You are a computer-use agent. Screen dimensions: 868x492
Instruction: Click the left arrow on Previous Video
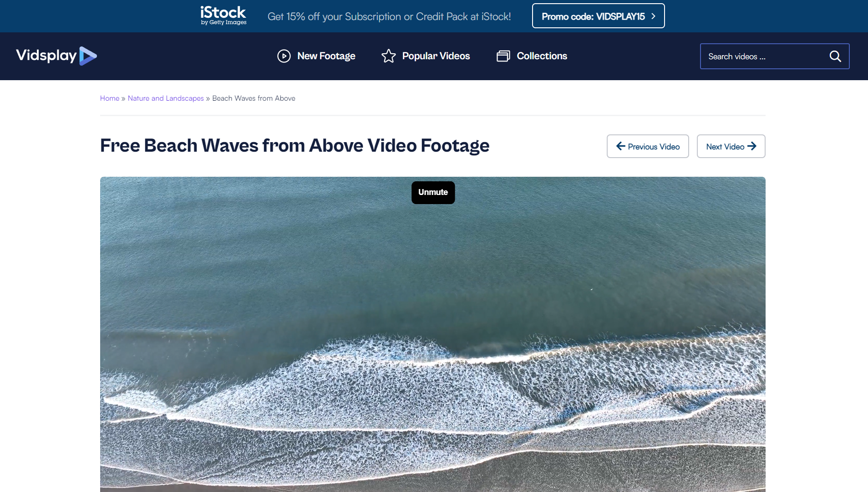620,146
